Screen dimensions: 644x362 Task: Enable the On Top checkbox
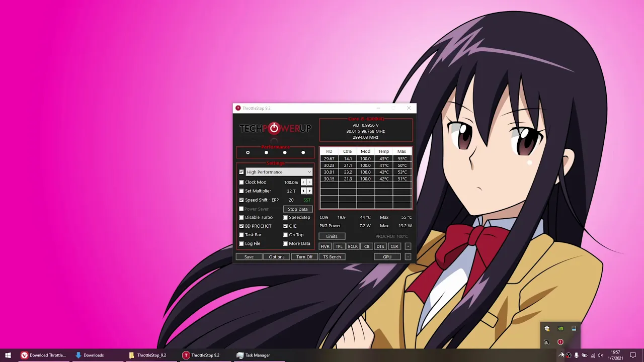click(x=285, y=235)
